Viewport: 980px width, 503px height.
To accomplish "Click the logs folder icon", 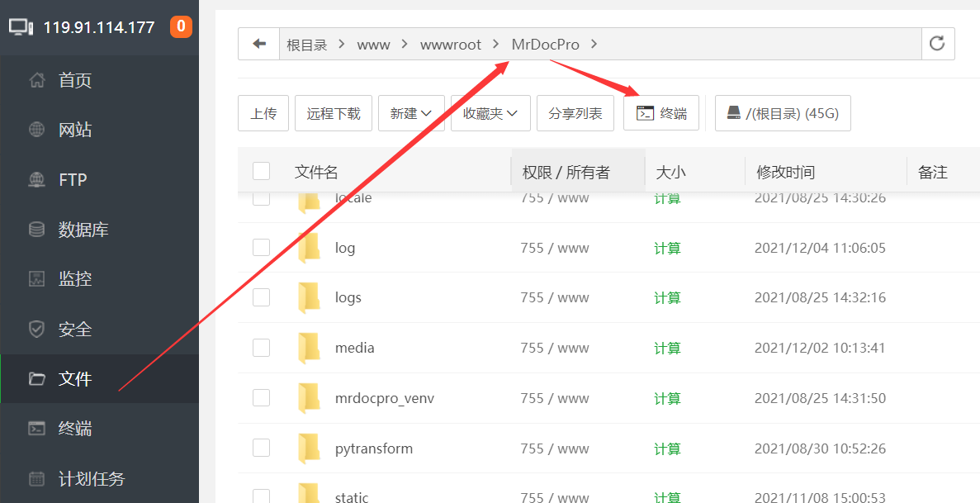I will click(x=309, y=297).
